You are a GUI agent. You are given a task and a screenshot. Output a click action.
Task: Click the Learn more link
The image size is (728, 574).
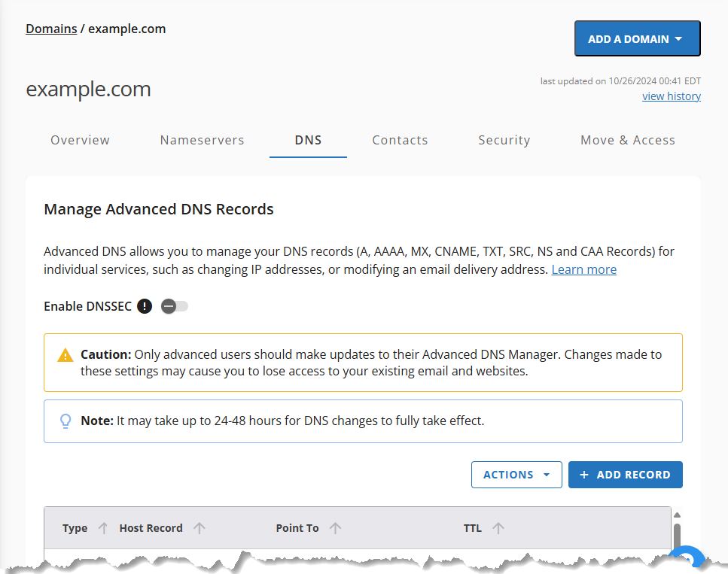(x=583, y=269)
